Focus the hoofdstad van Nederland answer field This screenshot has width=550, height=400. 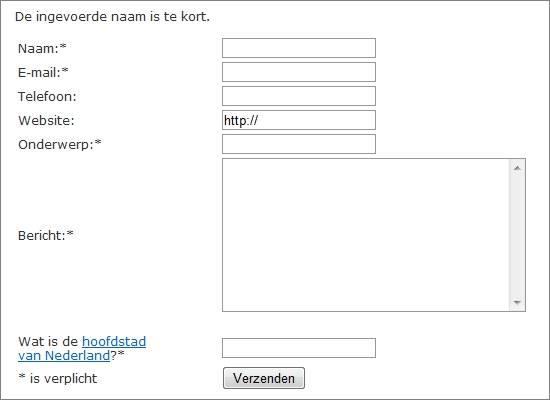[x=299, y=348]
